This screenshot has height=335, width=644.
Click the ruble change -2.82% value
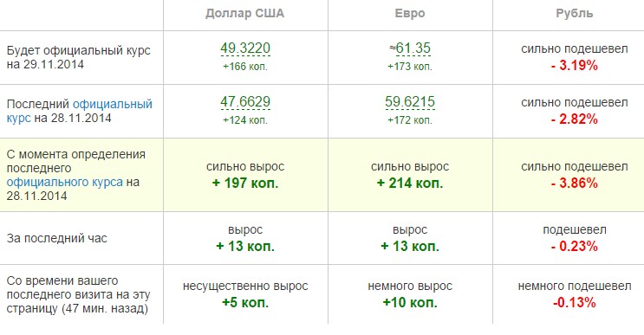pos(574,119)
